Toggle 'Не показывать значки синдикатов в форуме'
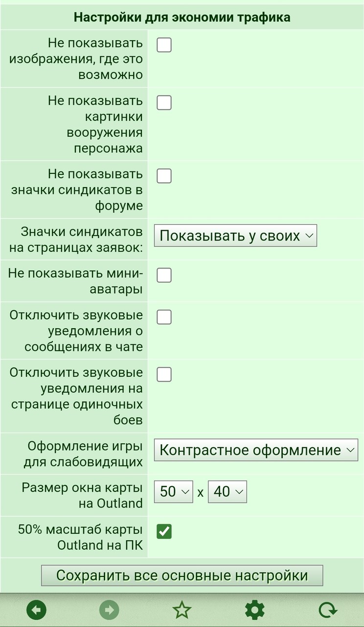This screenshot has height=627, width=364. [x=164, y=176]
